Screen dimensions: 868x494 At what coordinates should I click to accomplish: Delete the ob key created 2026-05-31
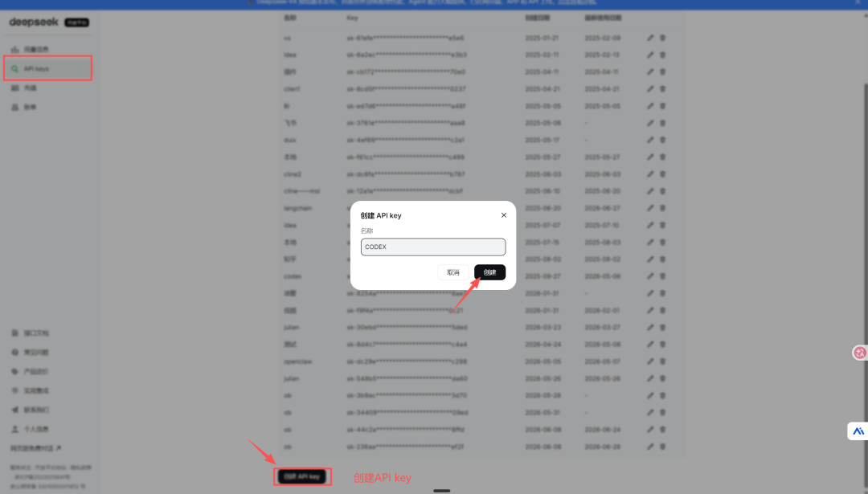pos(662,412)
